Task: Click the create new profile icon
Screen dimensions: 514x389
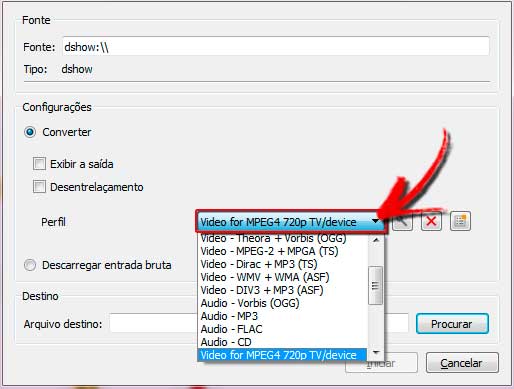Action: tap(460, 221)
